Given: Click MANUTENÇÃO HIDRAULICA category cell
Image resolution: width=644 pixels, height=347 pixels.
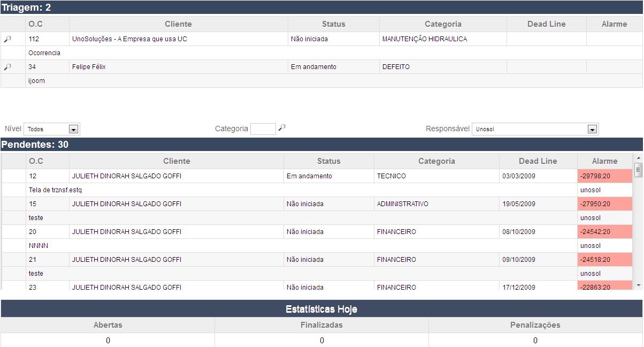Looking at the screenshot, I should (424, 39).
